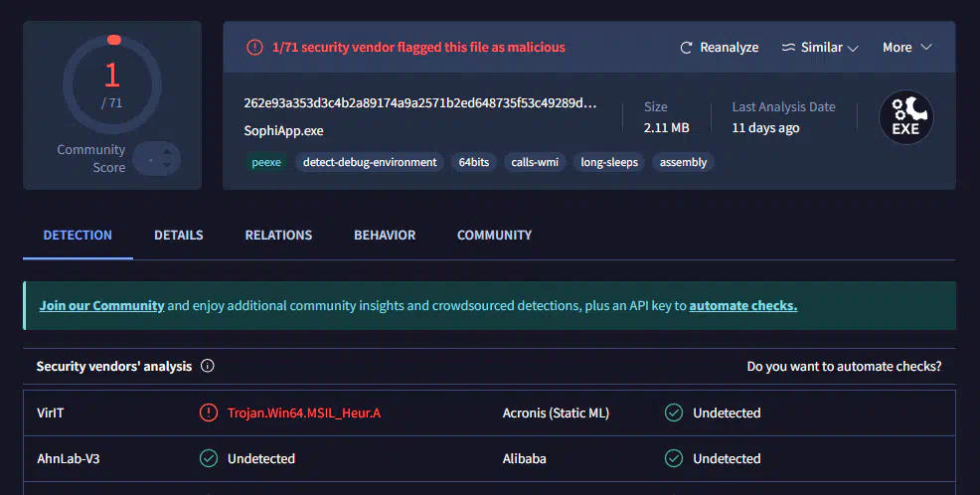Click the Community Score label
Viewport: 980px width, 495px height.
coord(91,159)
